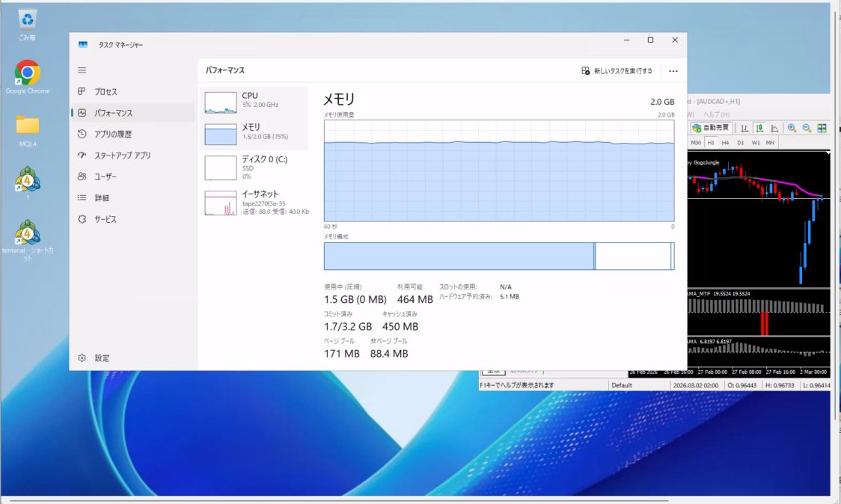Viewport: 841px width, 504px height.
Task: Switch to the 詳細 page
Action: tap(101, 198)
